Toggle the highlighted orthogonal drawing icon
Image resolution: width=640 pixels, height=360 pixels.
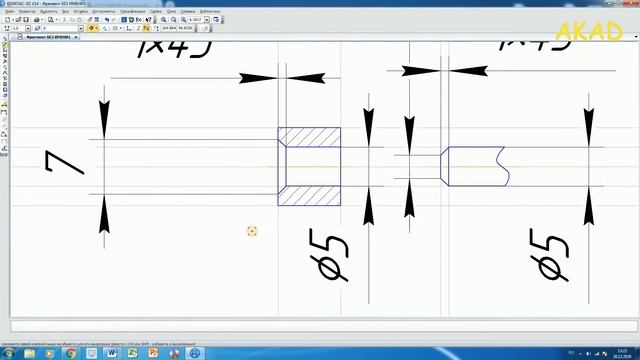coord(147,28)
